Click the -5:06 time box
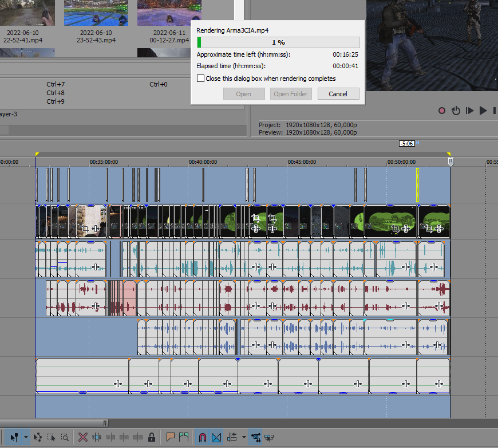 pyautogui.click(x=407, y=143)
